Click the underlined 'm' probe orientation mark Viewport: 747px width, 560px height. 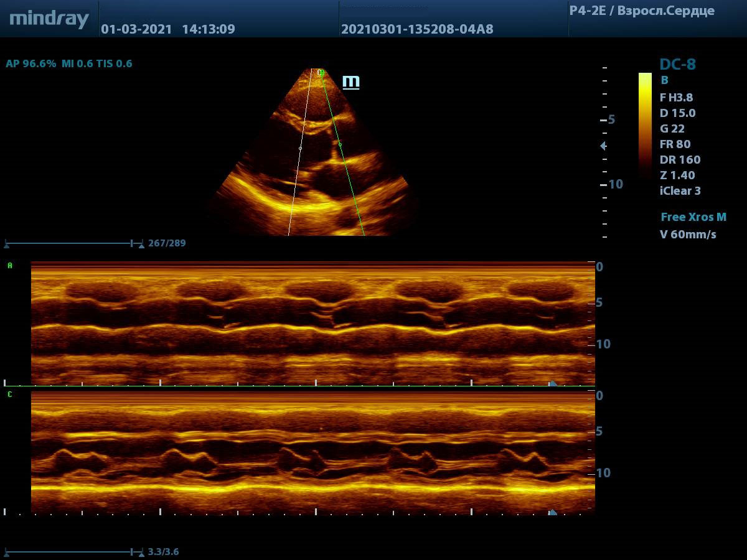351,82
